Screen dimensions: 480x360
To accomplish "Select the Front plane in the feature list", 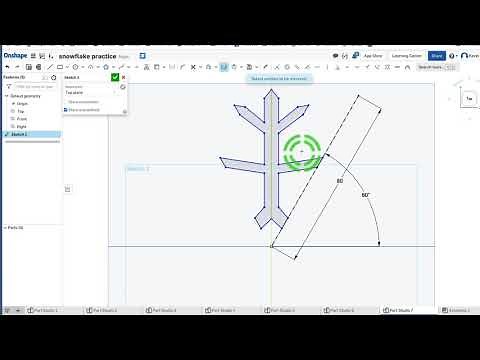I will [x=22, y=119].
